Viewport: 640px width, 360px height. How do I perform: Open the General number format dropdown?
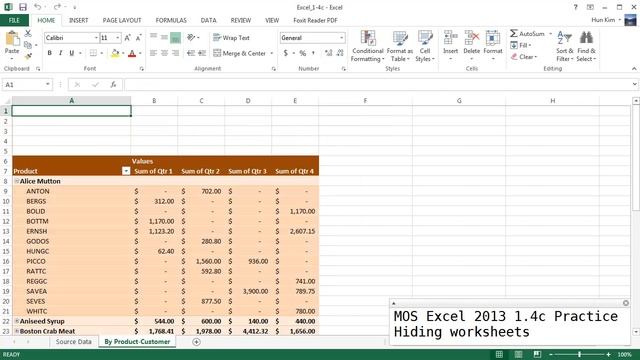[342, 38]
